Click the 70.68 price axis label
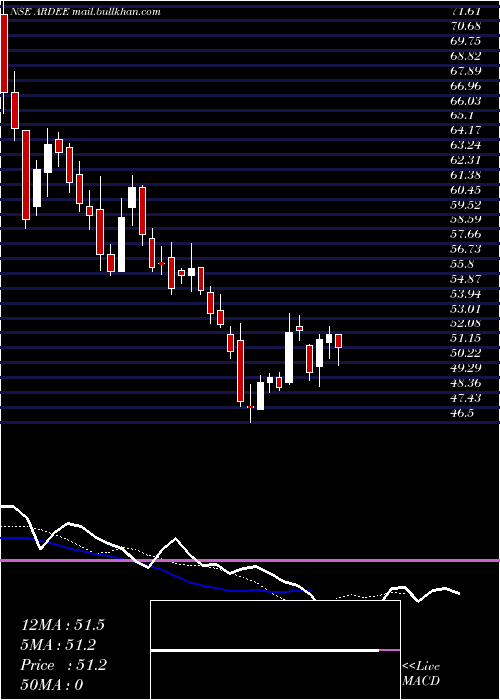This screenshot has height=700, width=500. 466,26
